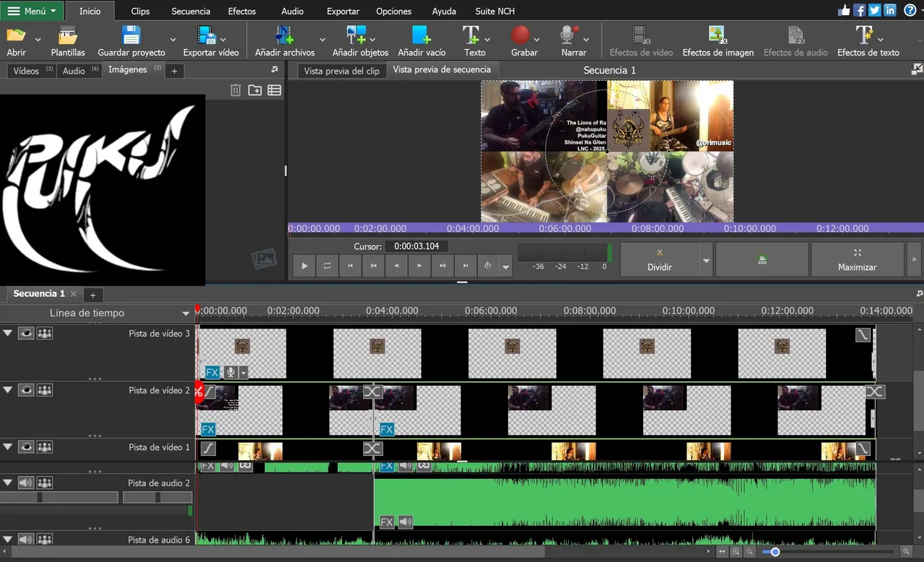Viewport: 924px width, 562px height.
Task: Click the Guardar proyecto save icon
Action: click(x=131, y=35)
